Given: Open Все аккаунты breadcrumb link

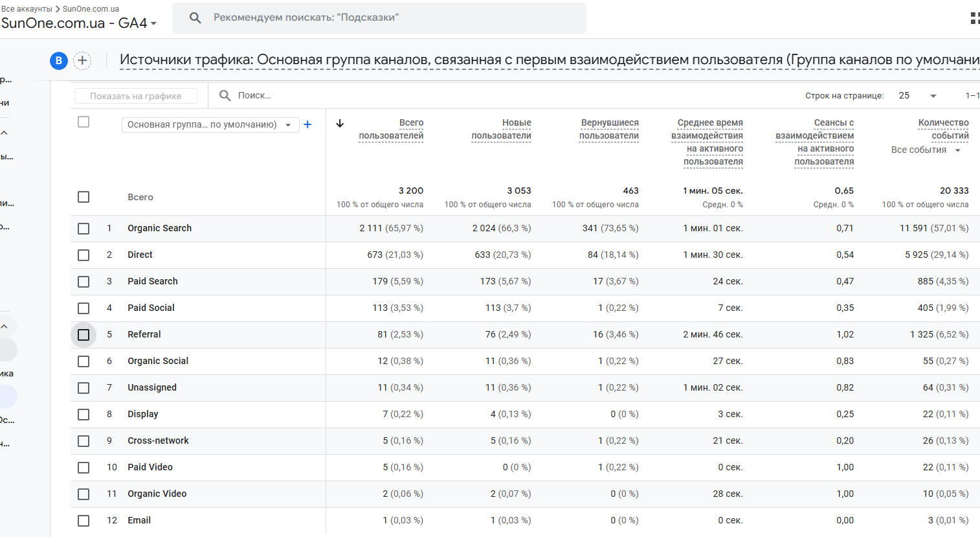Looking at the screenshot, I should tap(27, 9).
